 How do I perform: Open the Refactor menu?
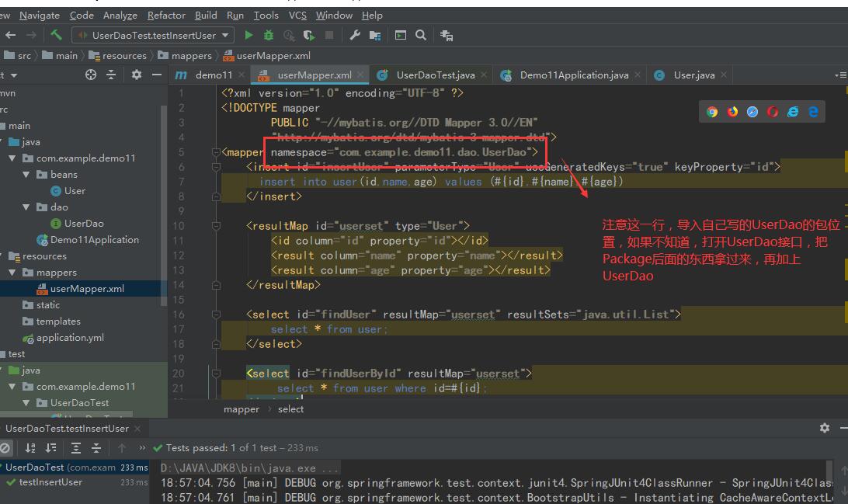[x=166, y=15]
